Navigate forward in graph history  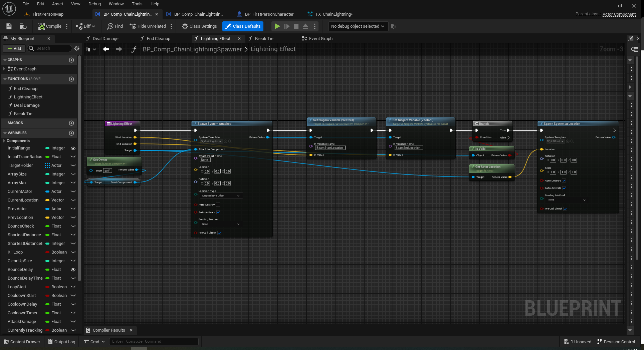click(119, 49)
